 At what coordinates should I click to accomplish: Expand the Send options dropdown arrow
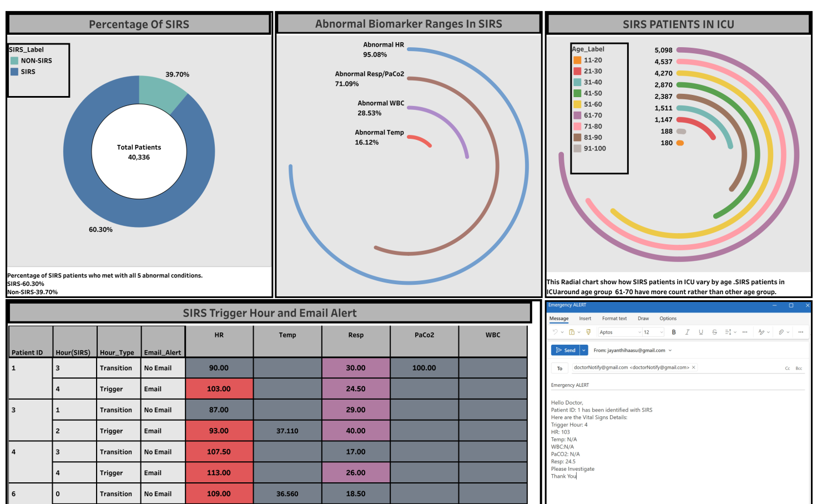coord(584,350)
